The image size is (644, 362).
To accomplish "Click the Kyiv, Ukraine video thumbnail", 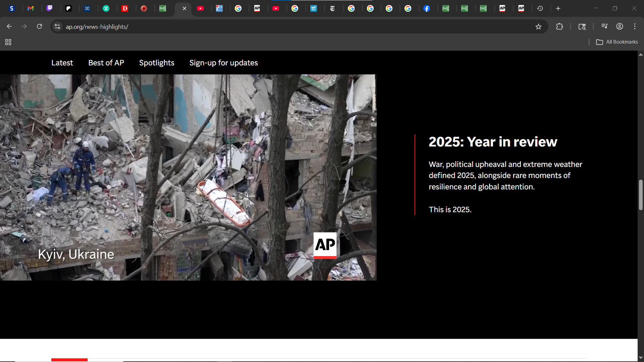I will click(x=188, y=177).
